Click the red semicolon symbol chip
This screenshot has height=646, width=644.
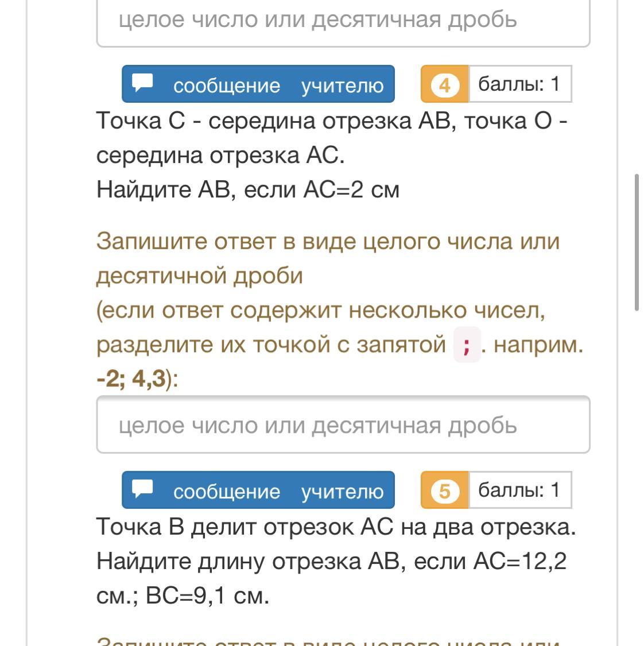click(467, 345)
